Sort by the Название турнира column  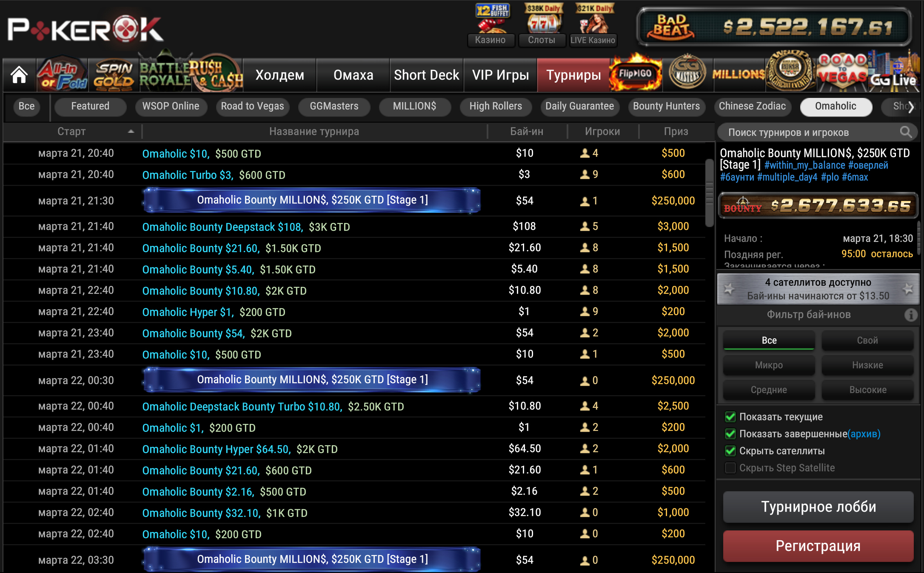pos(314,132)
